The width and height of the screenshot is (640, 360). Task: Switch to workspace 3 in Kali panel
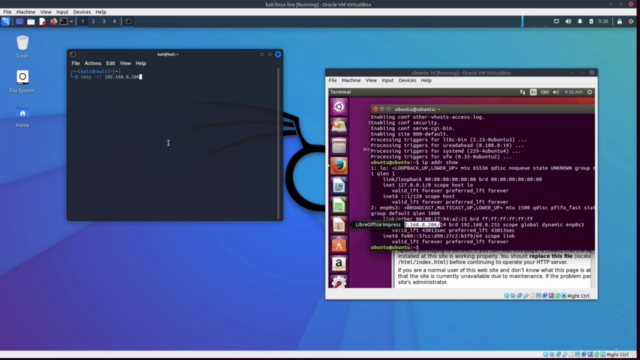[104, 21]
